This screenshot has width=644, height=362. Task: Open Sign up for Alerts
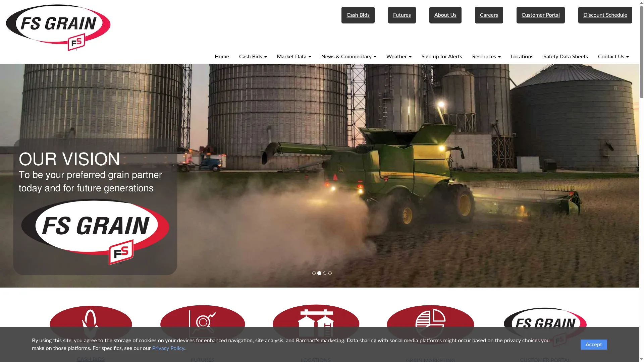(x=442, y=56)
